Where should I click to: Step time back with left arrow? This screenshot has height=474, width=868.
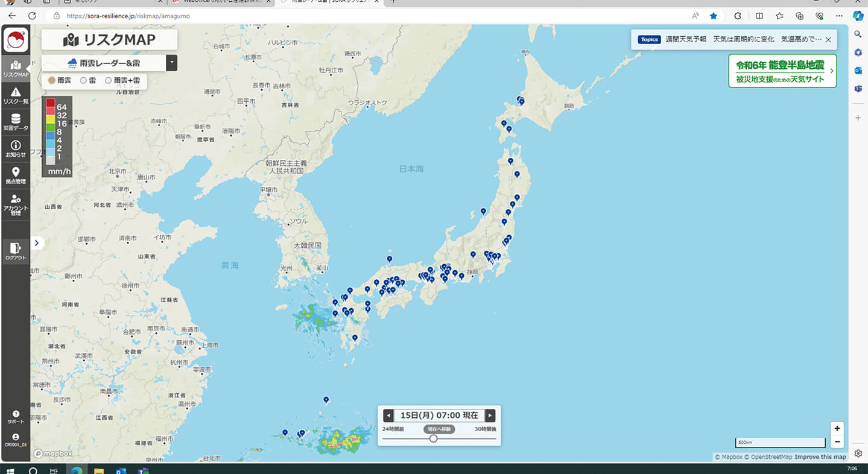[388, 416]
